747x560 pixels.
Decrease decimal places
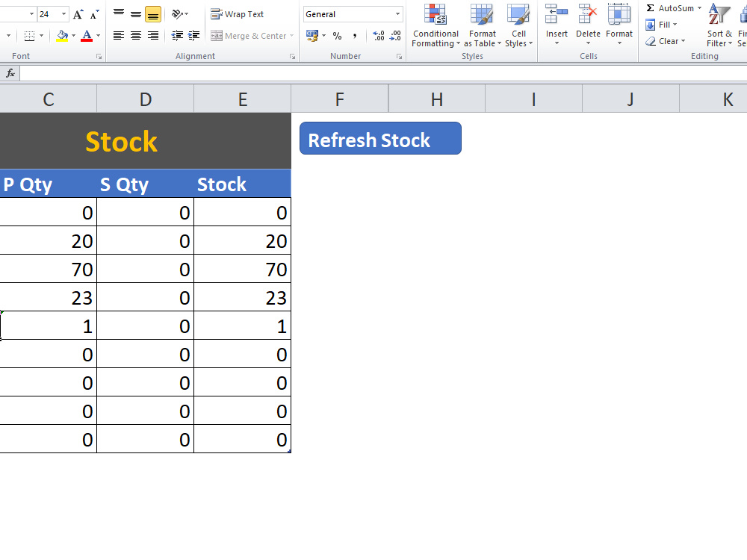tap(395, 36)
